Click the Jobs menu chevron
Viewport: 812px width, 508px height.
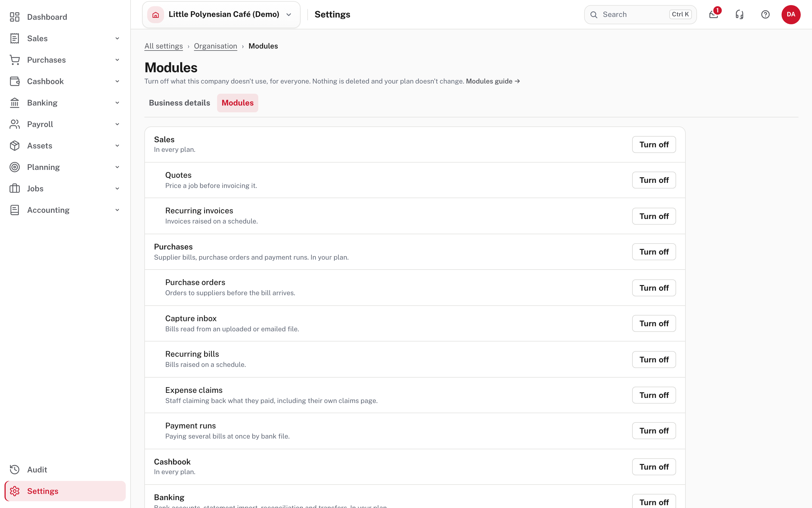coord(117,189)
